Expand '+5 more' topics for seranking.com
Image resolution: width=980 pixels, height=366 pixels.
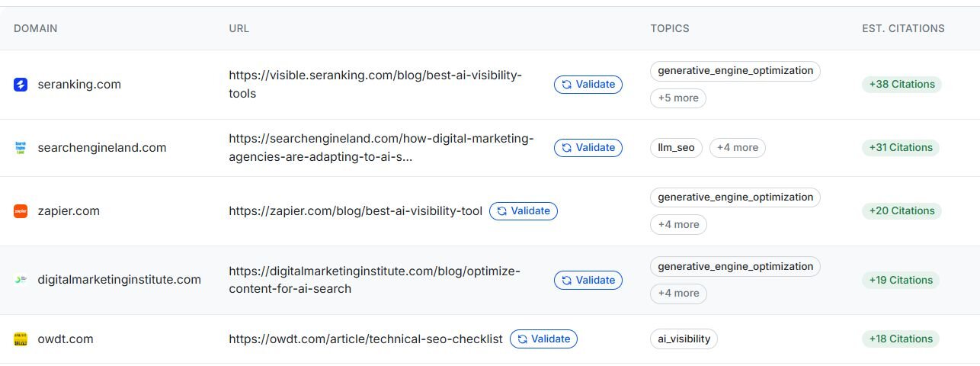pos(678,98)
